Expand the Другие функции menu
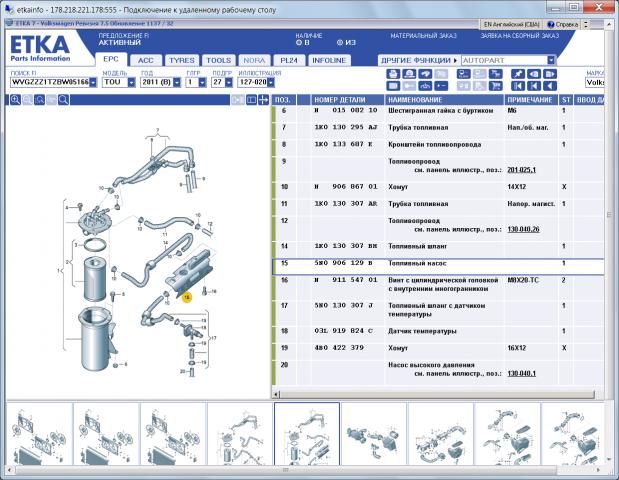The image size is (619, 480). point(419,60)
